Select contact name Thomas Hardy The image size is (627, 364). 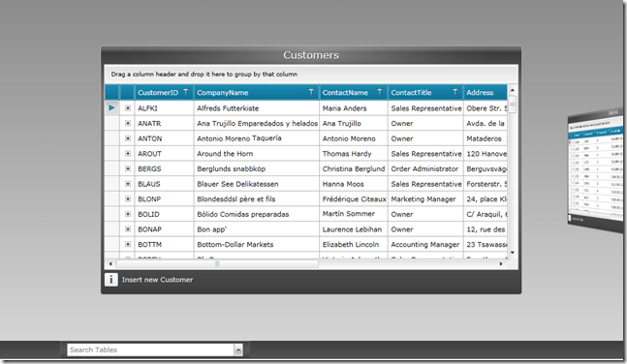point(354,154)
